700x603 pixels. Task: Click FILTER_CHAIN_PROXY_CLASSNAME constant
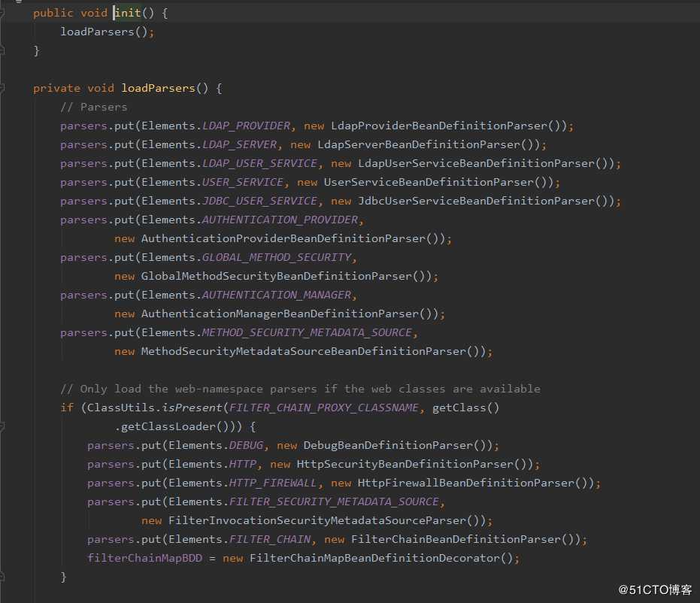324,408
